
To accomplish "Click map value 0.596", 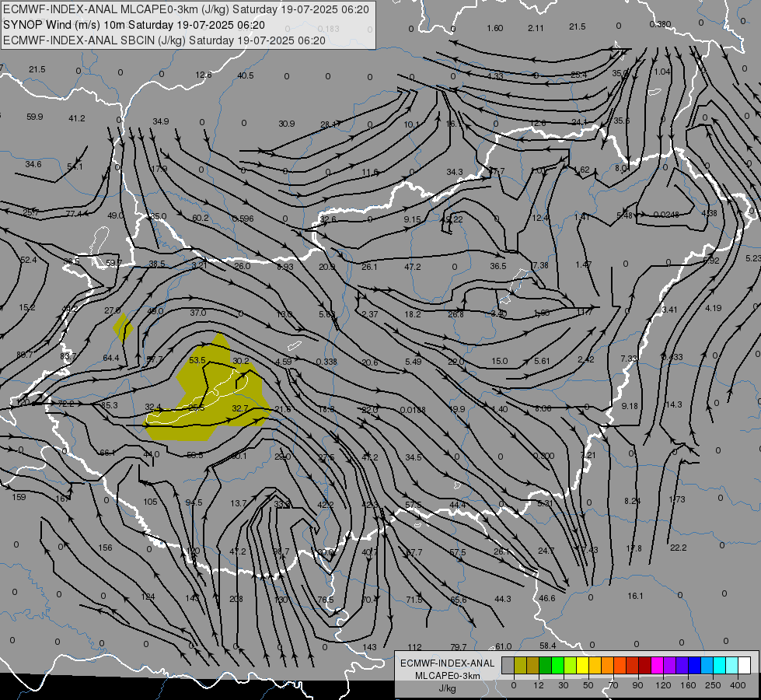I will [x=243, y=219].
